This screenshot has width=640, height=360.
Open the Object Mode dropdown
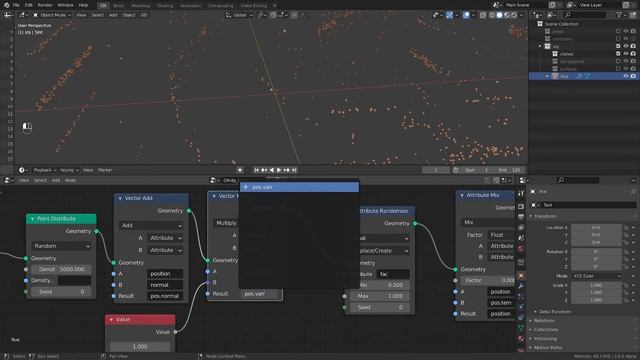(x=52, y=15)
